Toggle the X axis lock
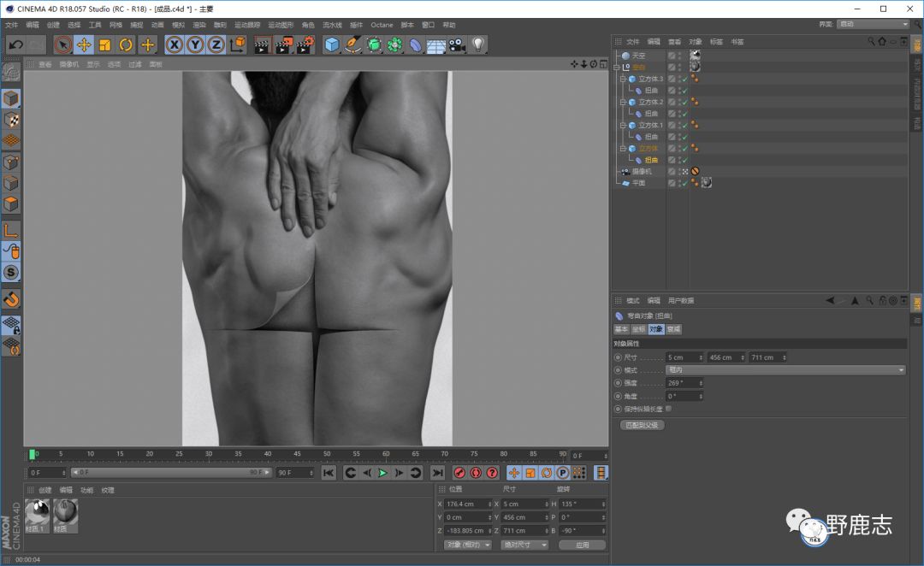 click(175, 44)
